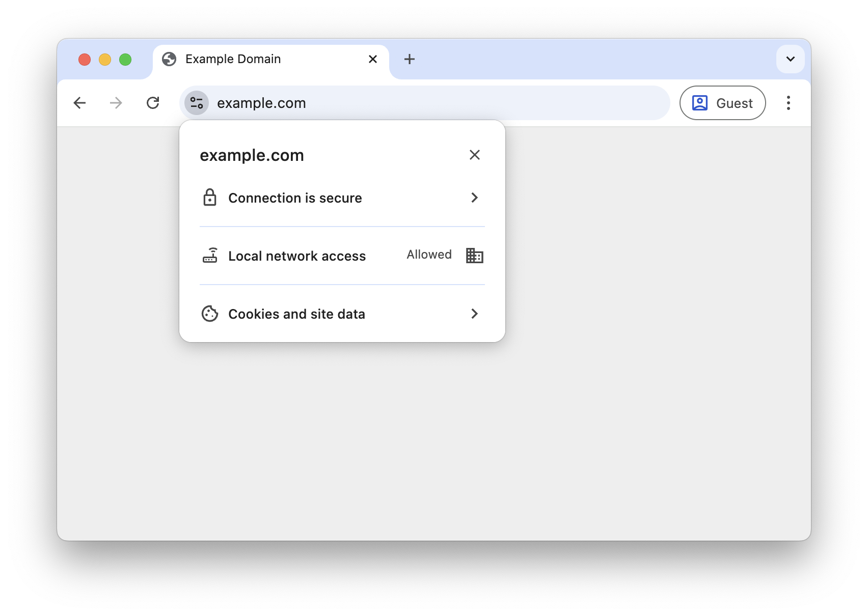Viewport: 868px width, 616px height.
Task: Click the example.com address bar text
Action: 261,103
